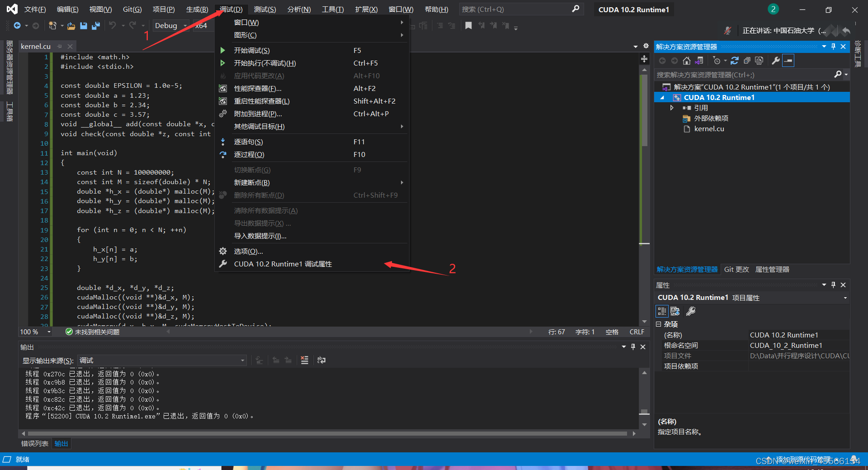Click the notifications badge showing 2
The height and width of the screenshot is (470, 868).
(773, 9)
